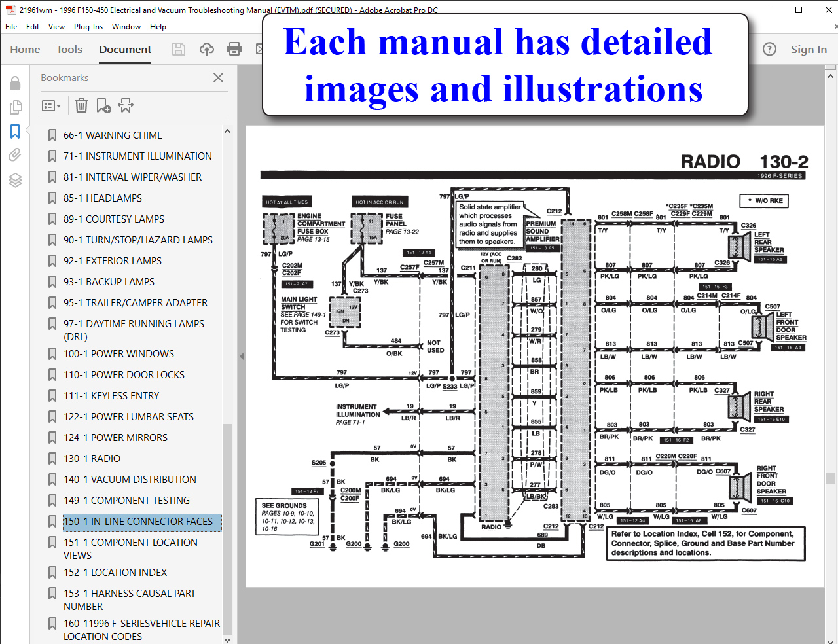Click the Save file icon
Viewport: 838px width, 644px height.
coord(178,49)
